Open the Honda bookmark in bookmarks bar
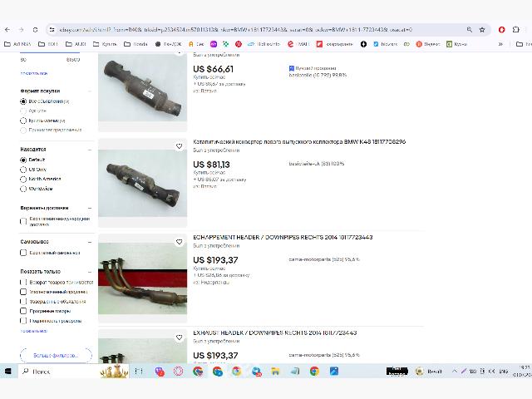The image size is (532, 399). (x=137, y=43)
